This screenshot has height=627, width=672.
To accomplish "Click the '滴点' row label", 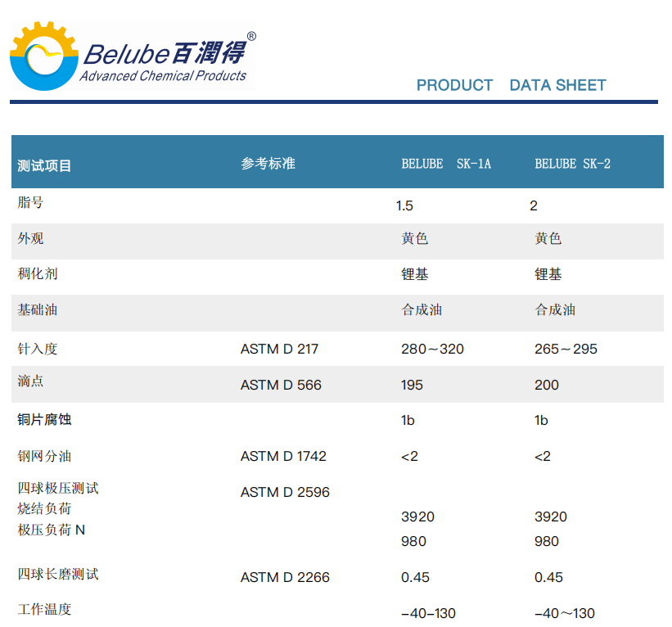I will coord(30,381).
